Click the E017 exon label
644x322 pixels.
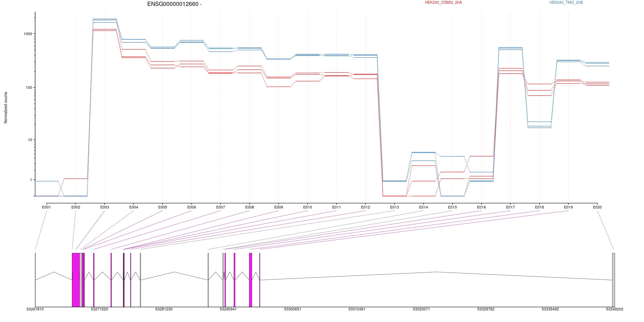[510, 207]
